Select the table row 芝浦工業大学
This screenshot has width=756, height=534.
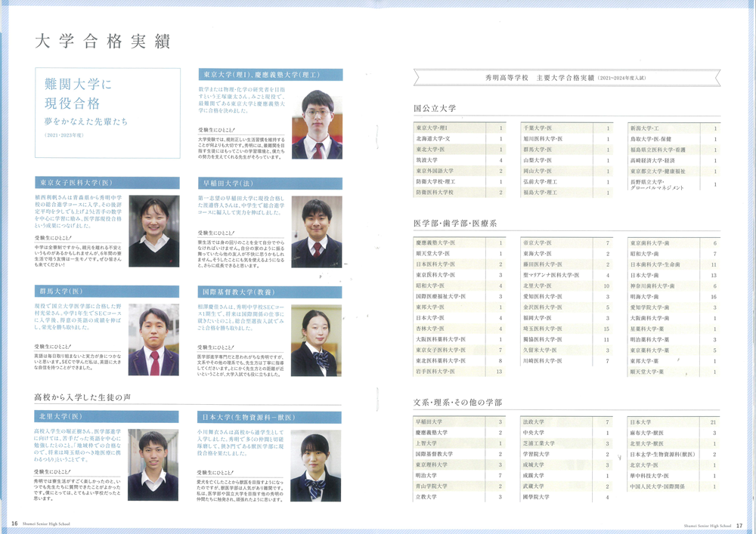coord(567,443)
